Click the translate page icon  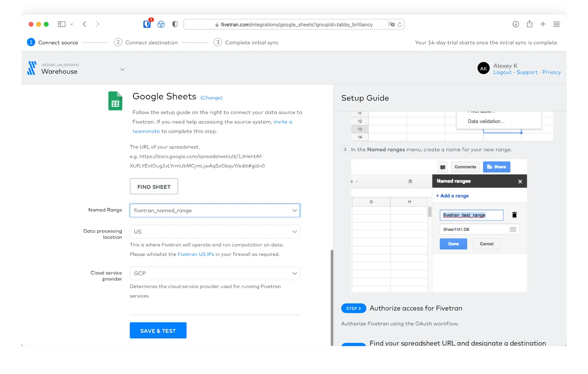[391, 24]
